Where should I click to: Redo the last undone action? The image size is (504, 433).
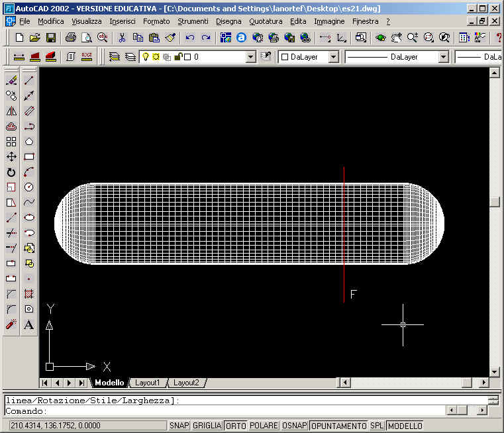(x=206, y=38)
